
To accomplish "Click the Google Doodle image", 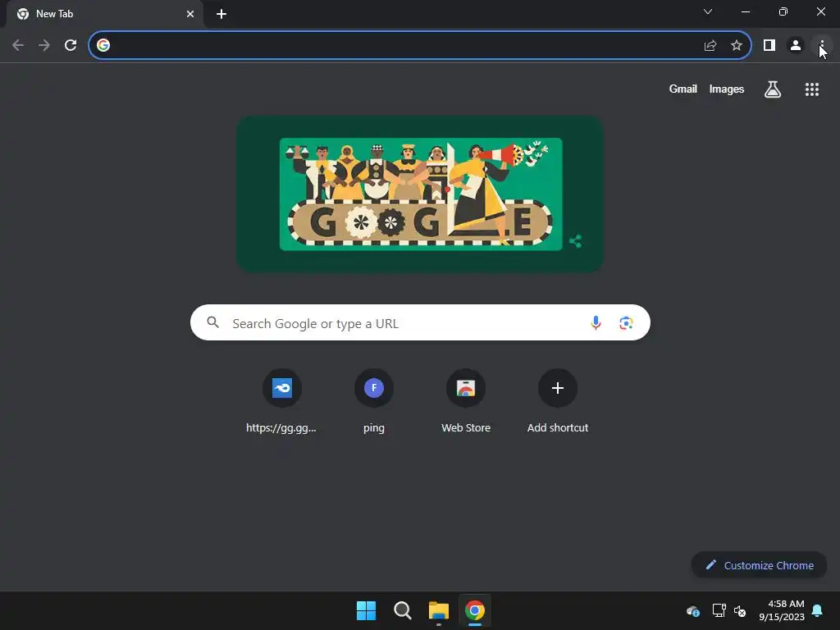I will tap(421, 194).
